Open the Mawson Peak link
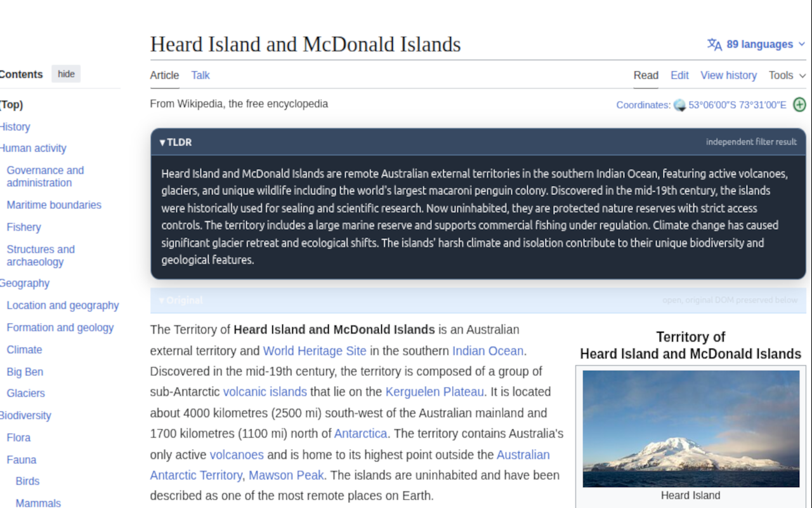This screenshot has width=812, height=508. coord(286,475)
